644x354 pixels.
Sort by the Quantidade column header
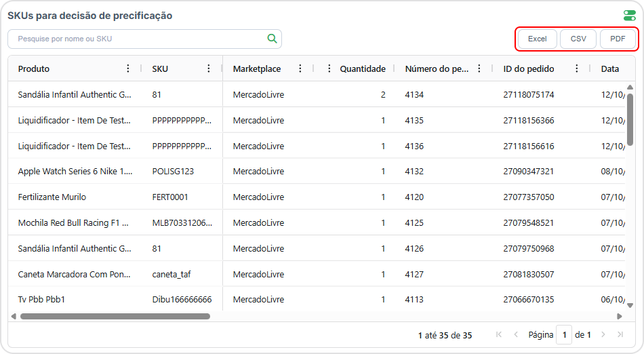coord(363,68)
